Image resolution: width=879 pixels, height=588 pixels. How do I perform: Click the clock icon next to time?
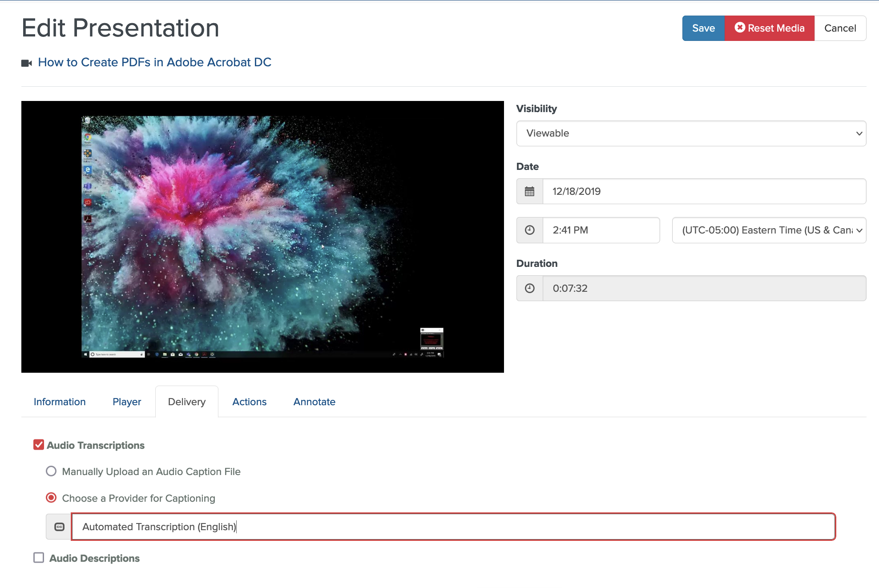(x=529, y=230)
